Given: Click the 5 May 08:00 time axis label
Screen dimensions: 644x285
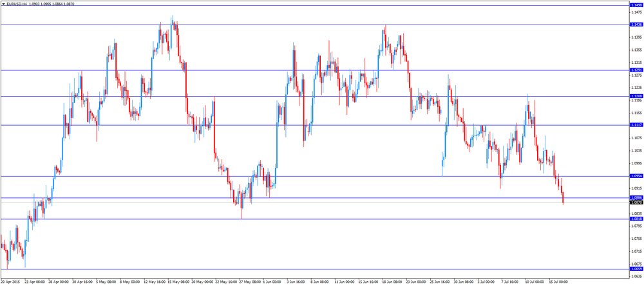Looking at the screenshot, I should tap(106, 282).
